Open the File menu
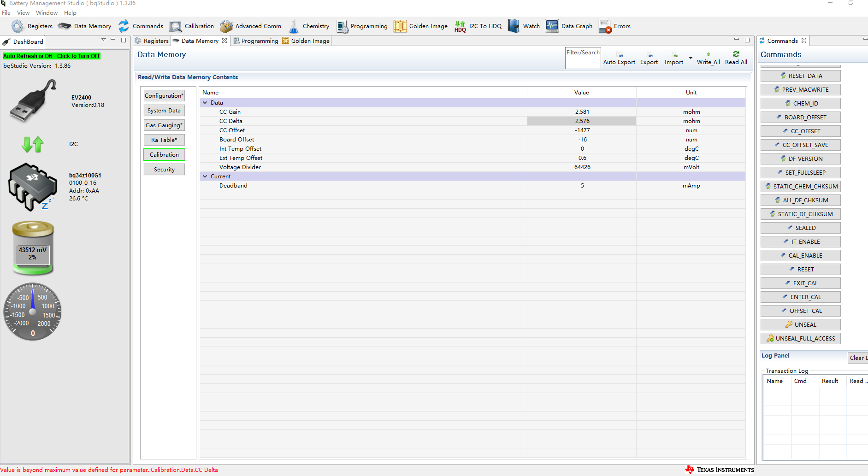868x476 pixels. [x=6, y=13]
